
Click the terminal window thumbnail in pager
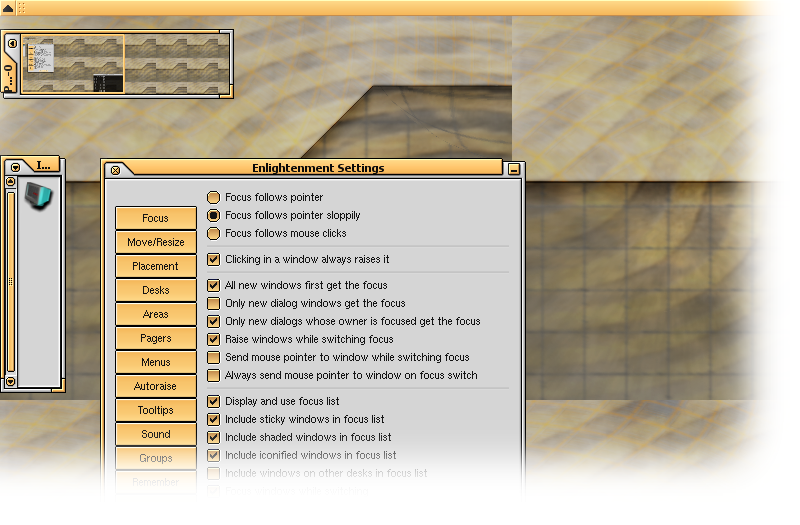pos(108,83)
